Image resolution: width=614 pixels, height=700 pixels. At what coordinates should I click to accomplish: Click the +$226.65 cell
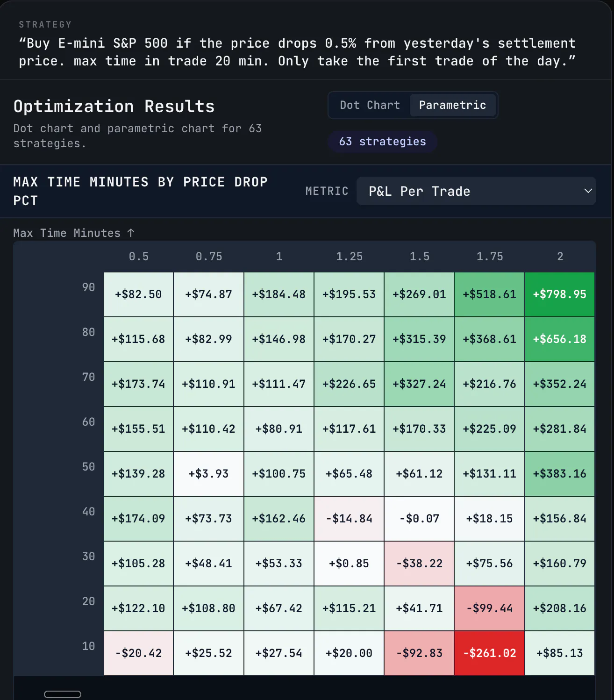click(x=349, y=384)
